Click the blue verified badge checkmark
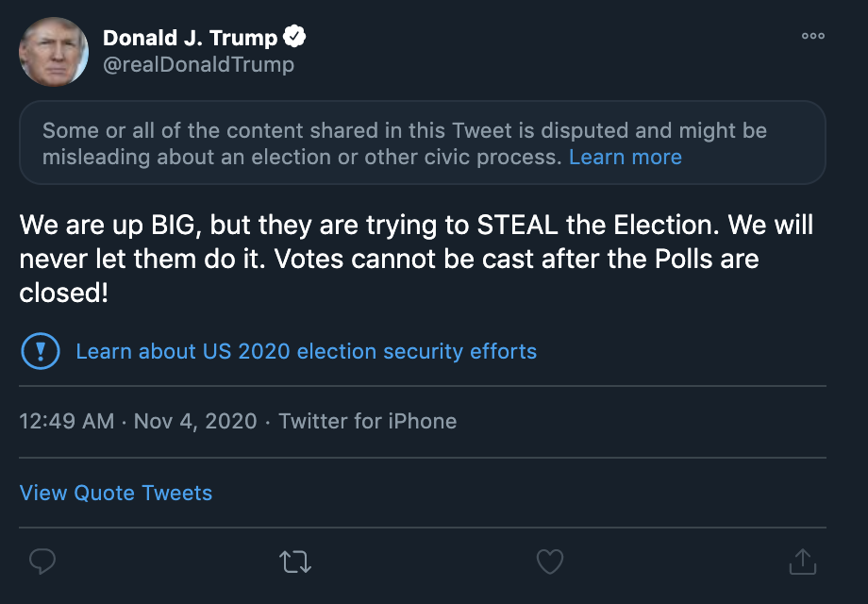The image size is (868, 604). click(x=296, y=38)
